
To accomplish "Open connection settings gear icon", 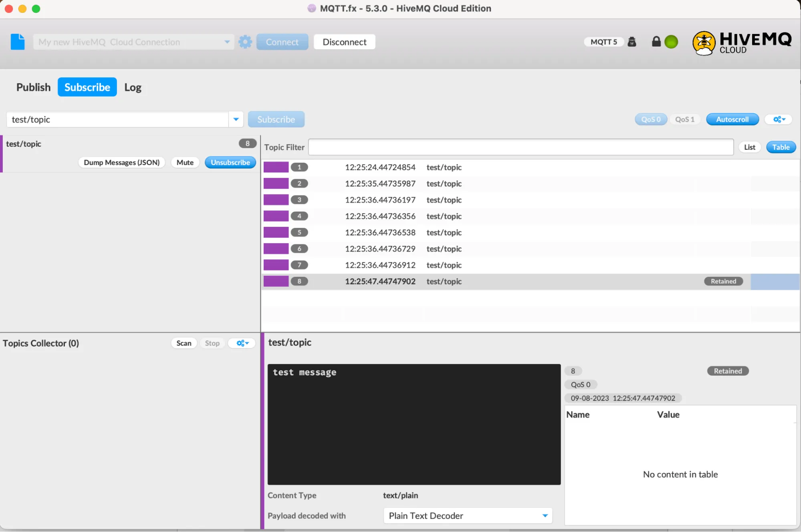I will pyautogui.click(x=245, y=42).
